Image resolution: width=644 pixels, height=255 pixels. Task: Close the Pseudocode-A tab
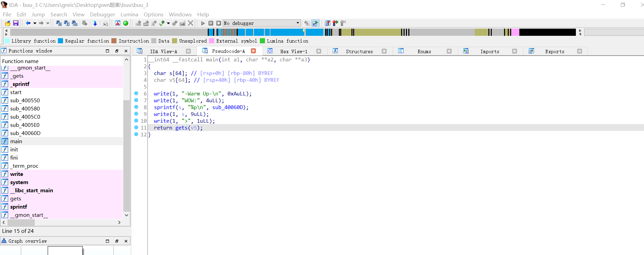tap(253, 51)
